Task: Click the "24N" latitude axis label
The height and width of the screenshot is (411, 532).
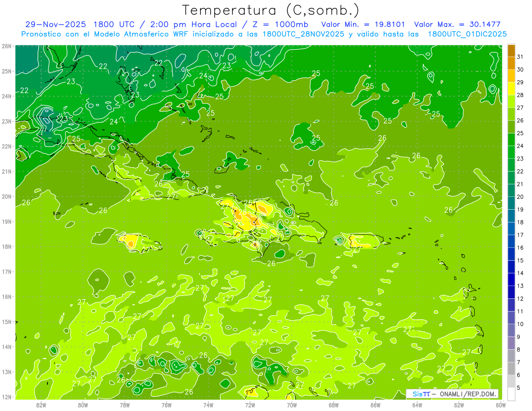Action: click(7, 96)
